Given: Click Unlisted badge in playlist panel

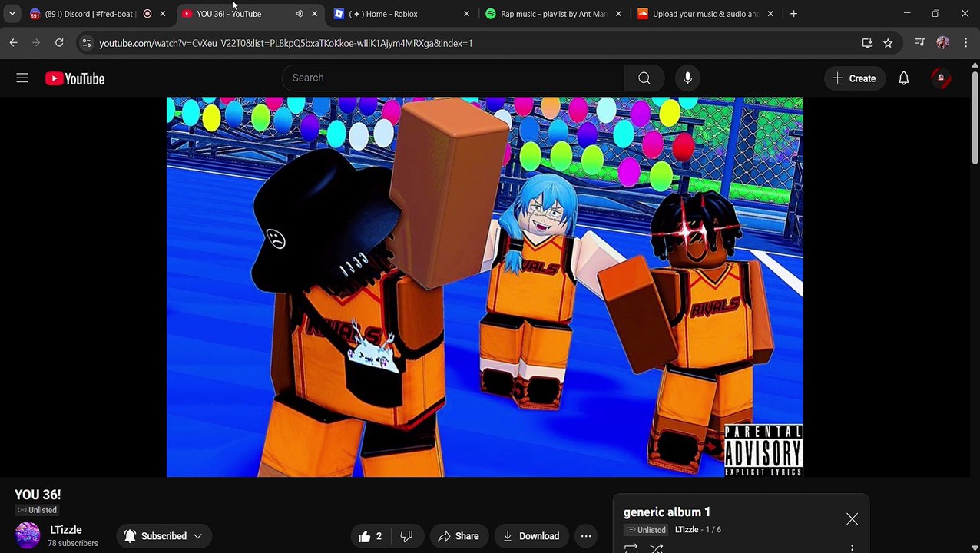Looking at the screenshot, I should point(646,530).
